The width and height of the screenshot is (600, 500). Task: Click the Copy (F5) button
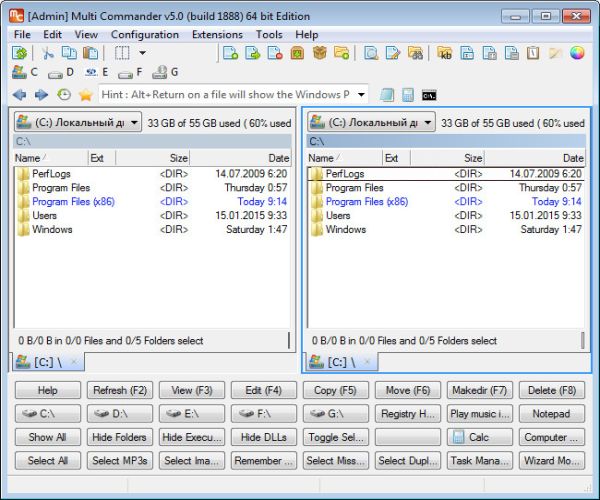336,390
